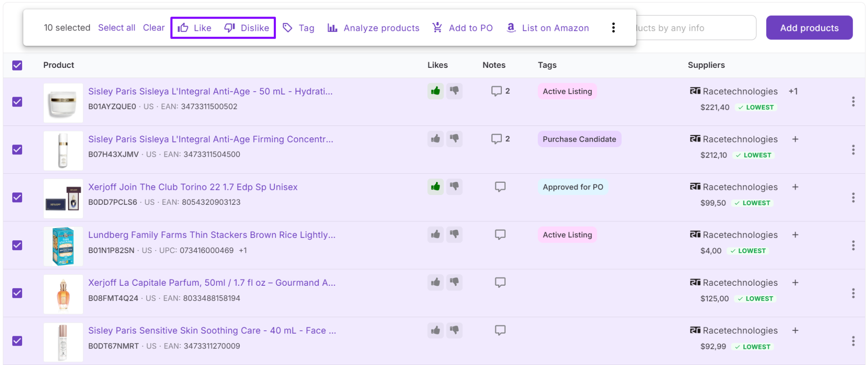Add a note to Xerjoff Join The Club

500,187
